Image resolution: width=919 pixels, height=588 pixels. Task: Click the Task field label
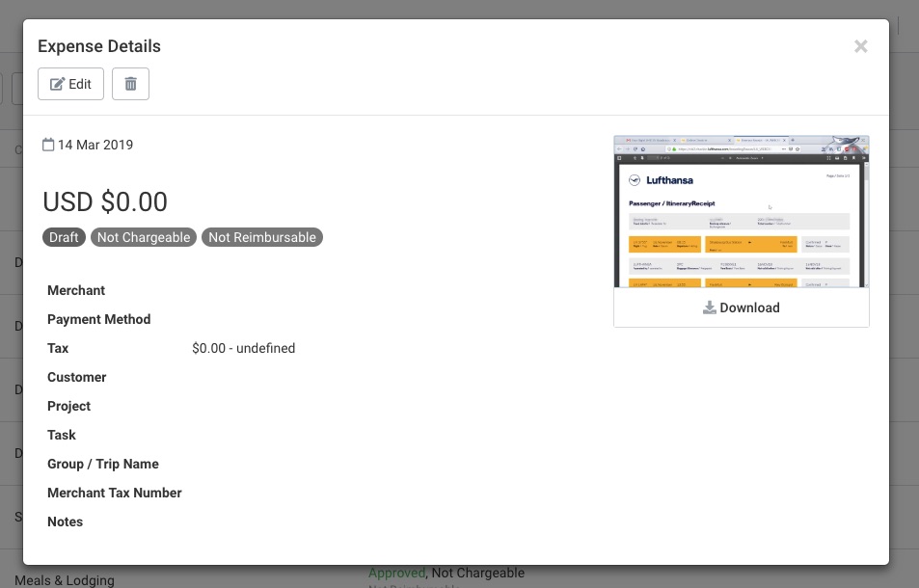pos(62,435)
